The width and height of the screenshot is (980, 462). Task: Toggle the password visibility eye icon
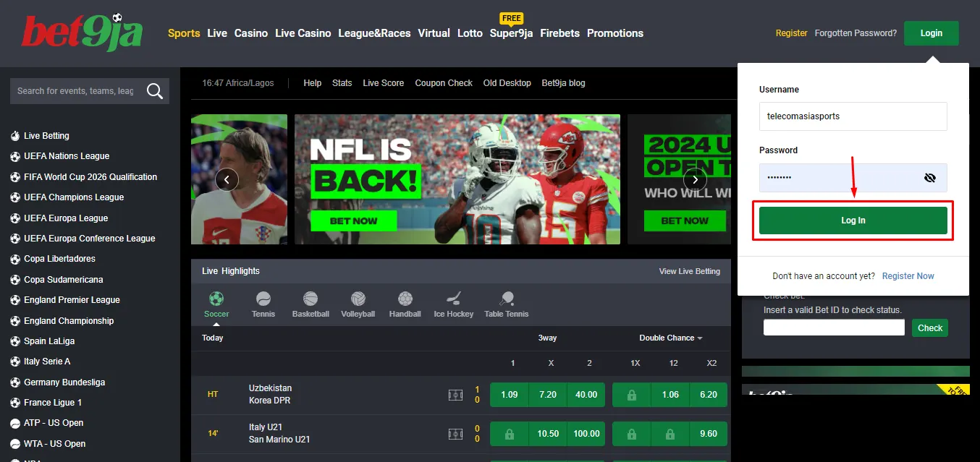click(930, 178)
